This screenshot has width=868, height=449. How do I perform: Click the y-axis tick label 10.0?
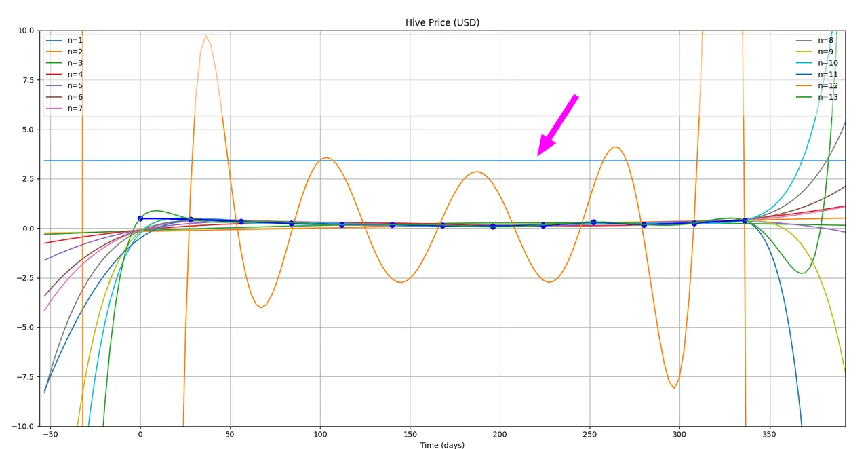25,31
